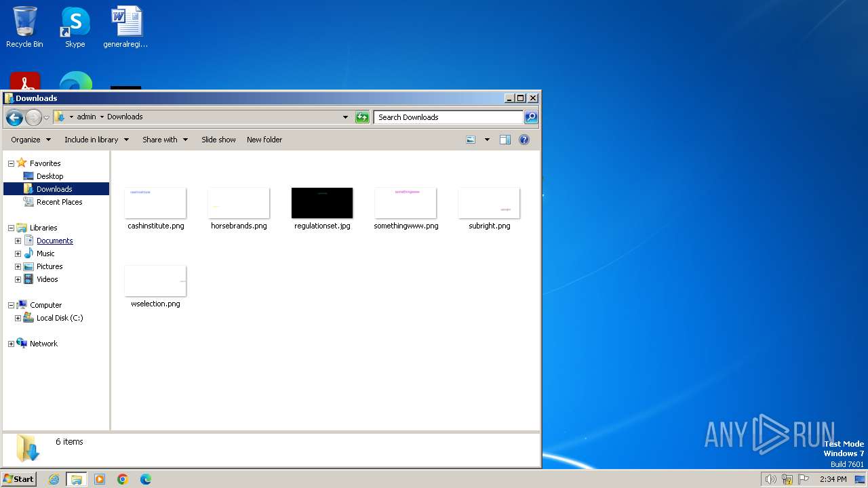This screenshot has height=488, width=868.
Task: Expand the Videos library
Action: (18, 279)
